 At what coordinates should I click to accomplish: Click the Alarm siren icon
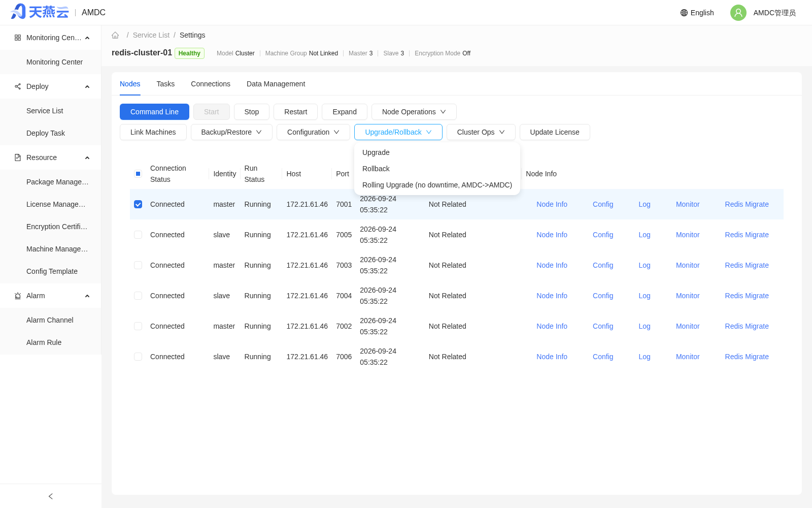[x=18, y=296]
